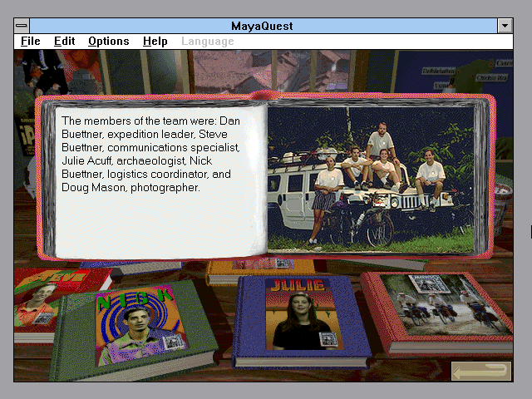This screenshot has width=532, height=399.
Task: Open the File menu
Action: coord(30,42)
